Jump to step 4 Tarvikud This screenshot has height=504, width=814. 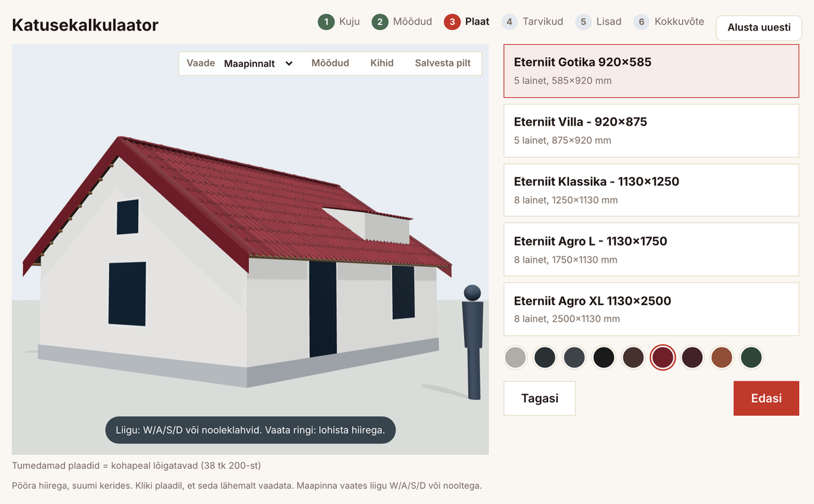click(532, 22)
